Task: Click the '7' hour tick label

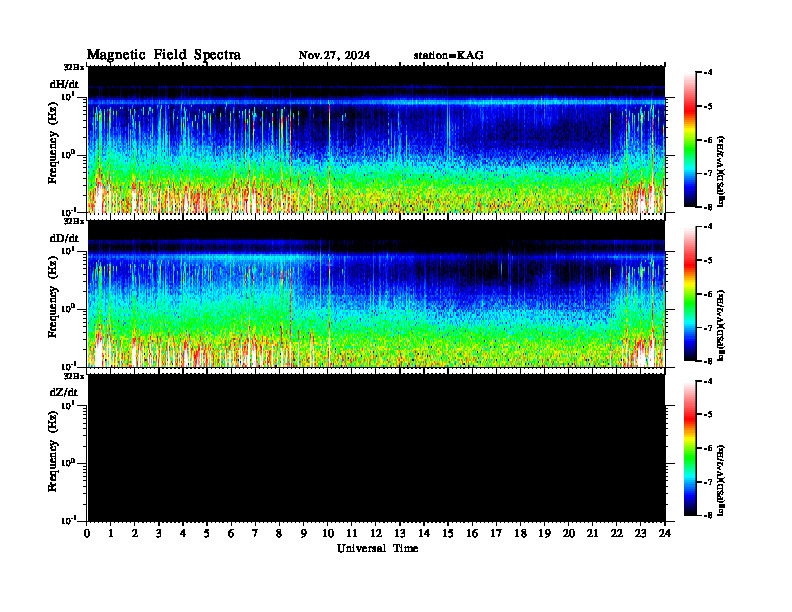Action: coord(255,534)
